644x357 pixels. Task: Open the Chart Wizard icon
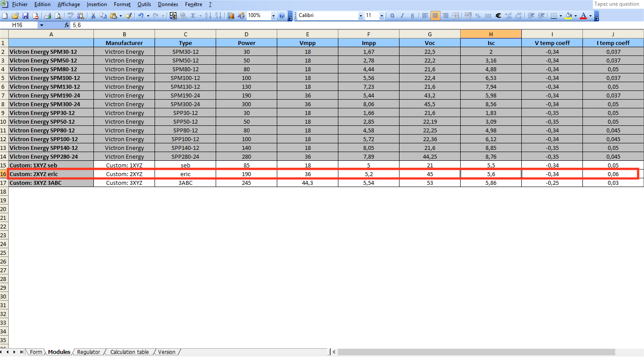tap(231, 16)
